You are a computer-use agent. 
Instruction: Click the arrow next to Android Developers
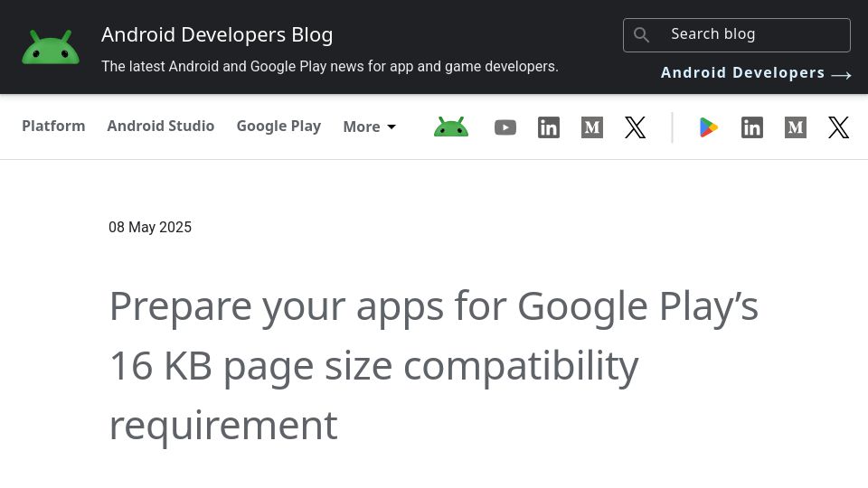pyautogui.click(x=841, y=75)
